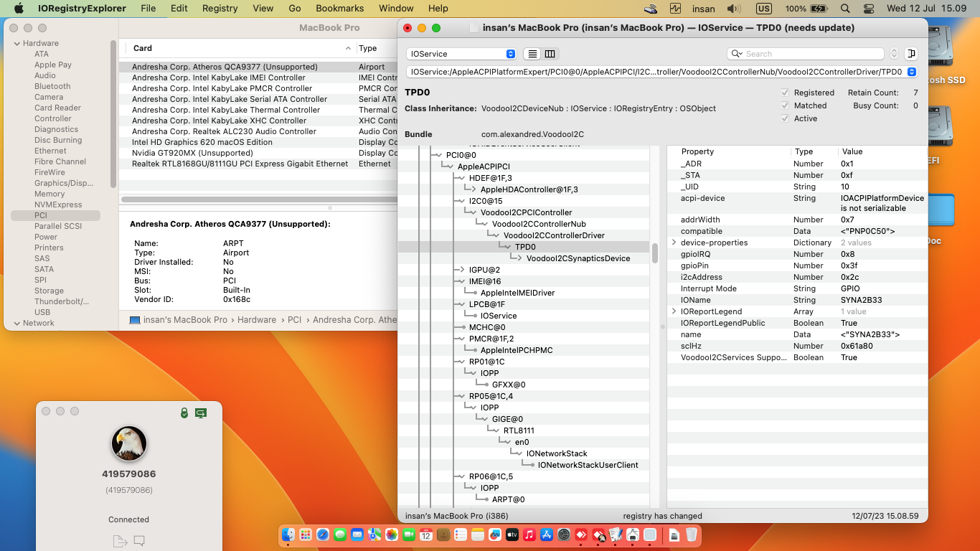Toggle the Registered checkbox for TPD0

click(x=784, y=93)
